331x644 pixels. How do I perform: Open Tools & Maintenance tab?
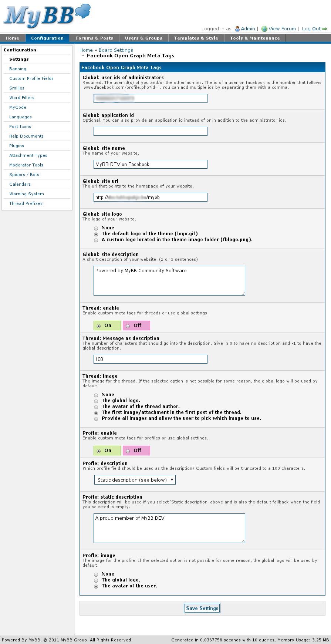tap(255, 38)
